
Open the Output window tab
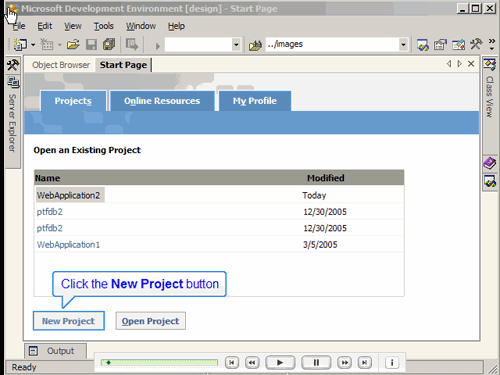click(55, 351)
